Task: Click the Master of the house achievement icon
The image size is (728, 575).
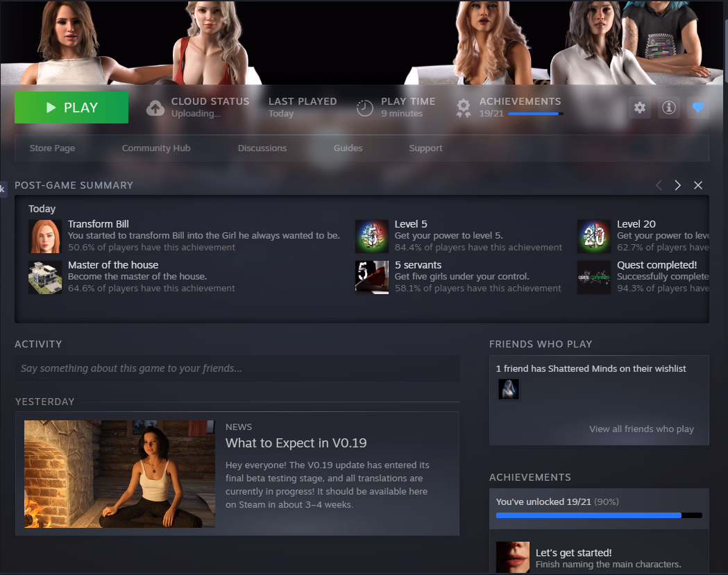Action: [45, 277]
